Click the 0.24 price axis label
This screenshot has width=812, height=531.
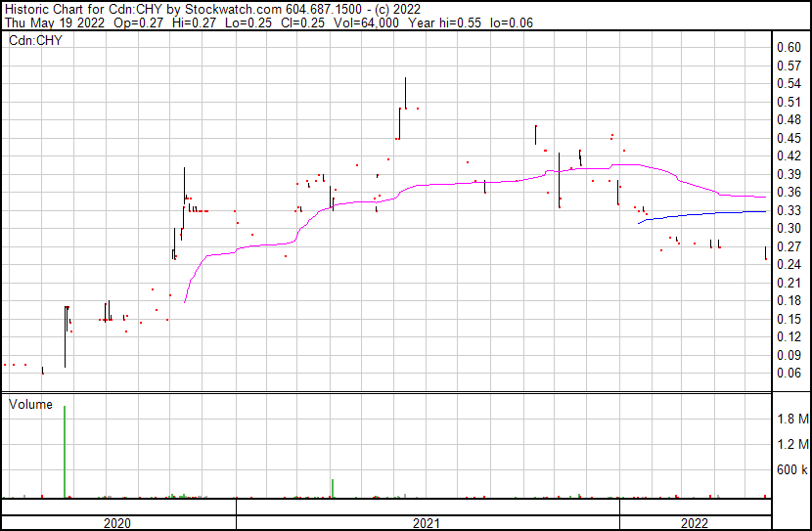pyautogui.click(x=789, y=264)
